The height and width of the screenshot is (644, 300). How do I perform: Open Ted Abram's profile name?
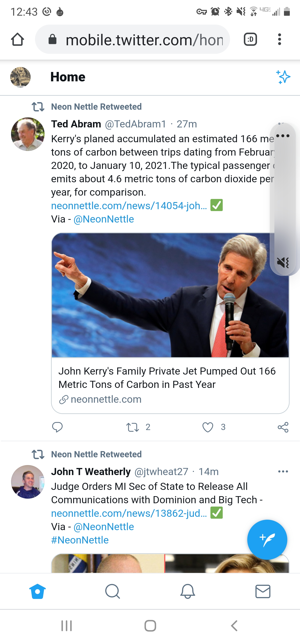point(76,124)
